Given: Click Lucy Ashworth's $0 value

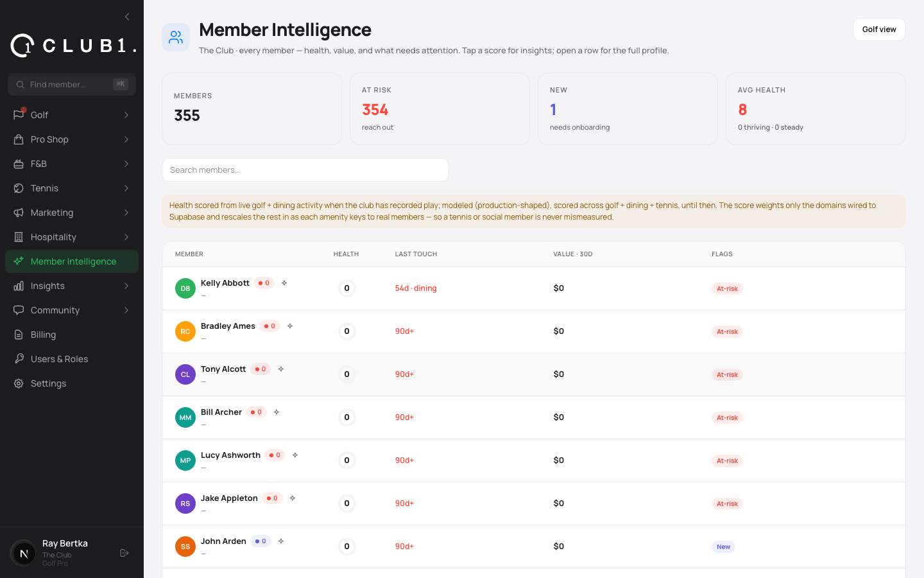Looking at the screenshot, I should [559, 460].
